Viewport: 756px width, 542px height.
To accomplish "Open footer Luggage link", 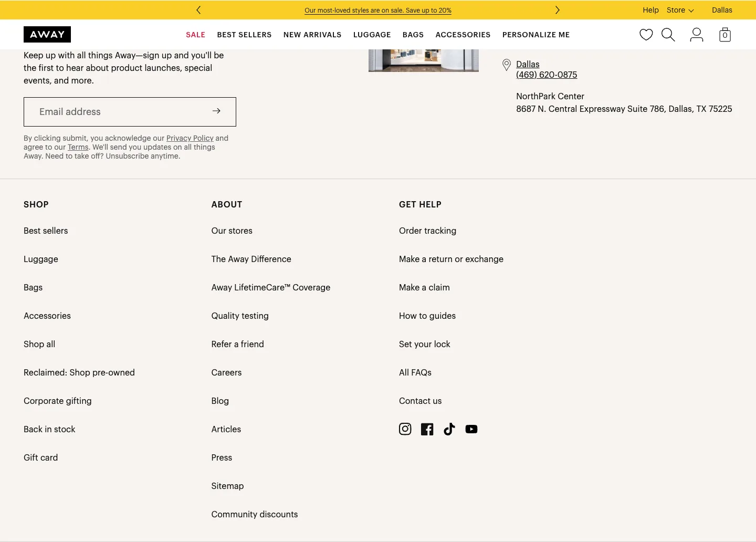I will pyautogui.click(x=41, y=259).
